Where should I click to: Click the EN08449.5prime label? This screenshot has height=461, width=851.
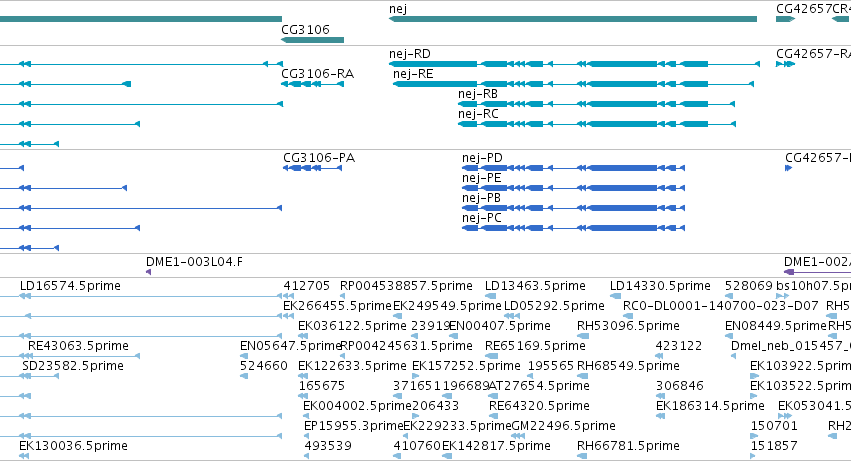coord(776,326)
